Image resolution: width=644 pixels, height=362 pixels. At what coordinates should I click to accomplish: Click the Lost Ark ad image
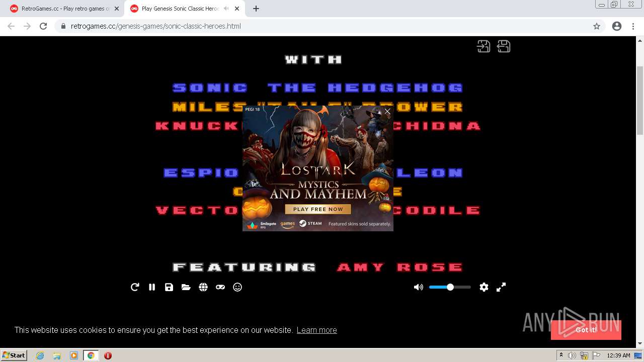point(318,168)
